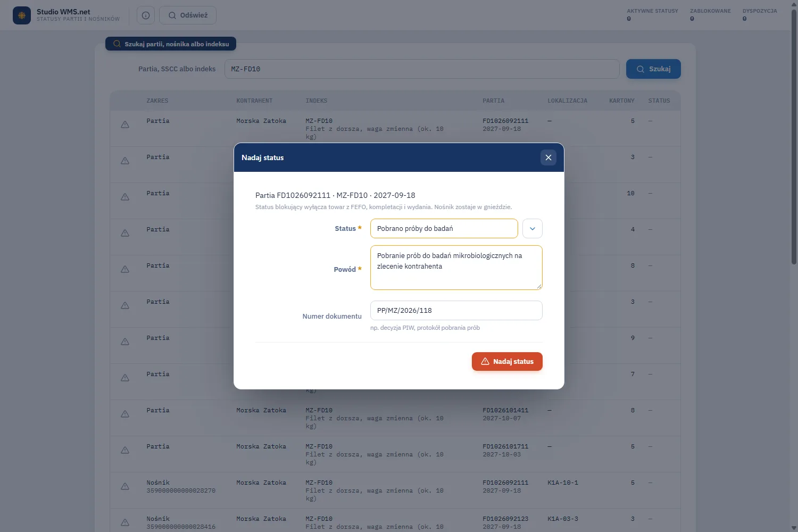The width and height of the screenshot is (798, 532).
Task: Click the Powód reason text area
Action: (456, 268)
